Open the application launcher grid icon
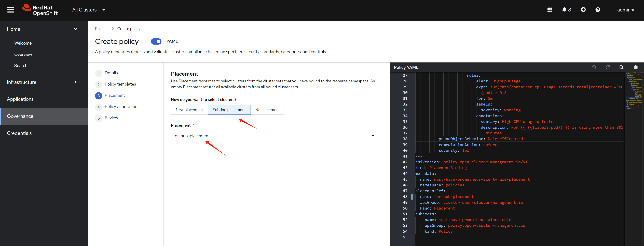The width and height of the screenshot is (644, 246). point(550,10)
